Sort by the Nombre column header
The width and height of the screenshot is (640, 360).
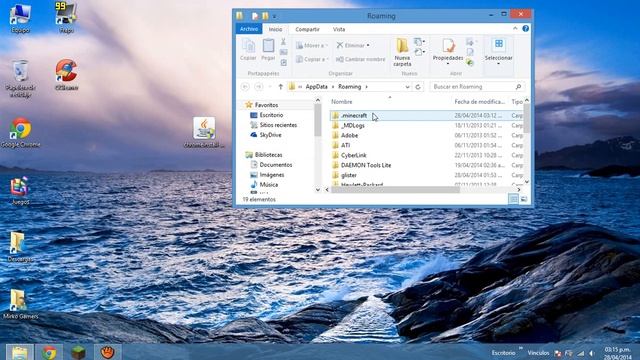[342, 102]
